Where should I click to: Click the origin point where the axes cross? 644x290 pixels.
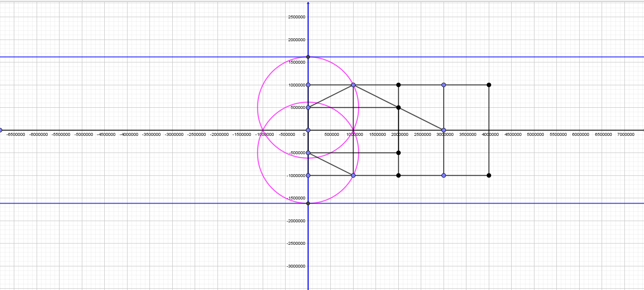coord(308,130)
